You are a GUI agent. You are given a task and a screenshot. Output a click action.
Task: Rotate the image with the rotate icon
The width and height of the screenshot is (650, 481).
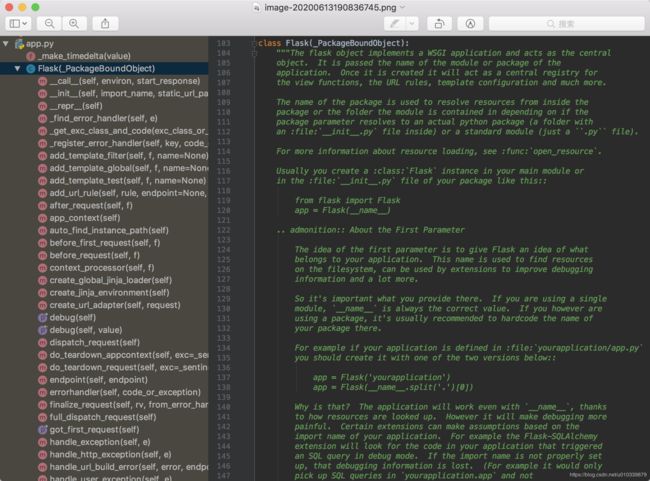point(439,24)
